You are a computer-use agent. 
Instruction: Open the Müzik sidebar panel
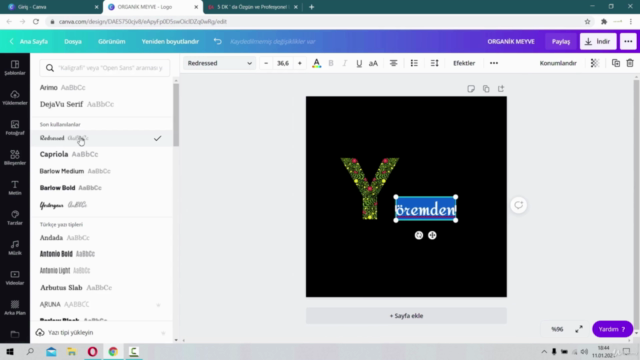[15, 248]
